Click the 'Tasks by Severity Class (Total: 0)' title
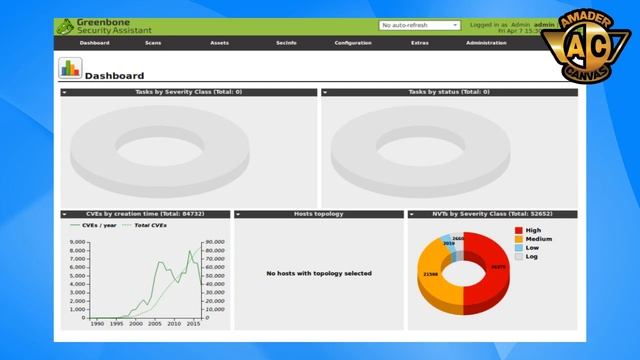 click(189, 92)
